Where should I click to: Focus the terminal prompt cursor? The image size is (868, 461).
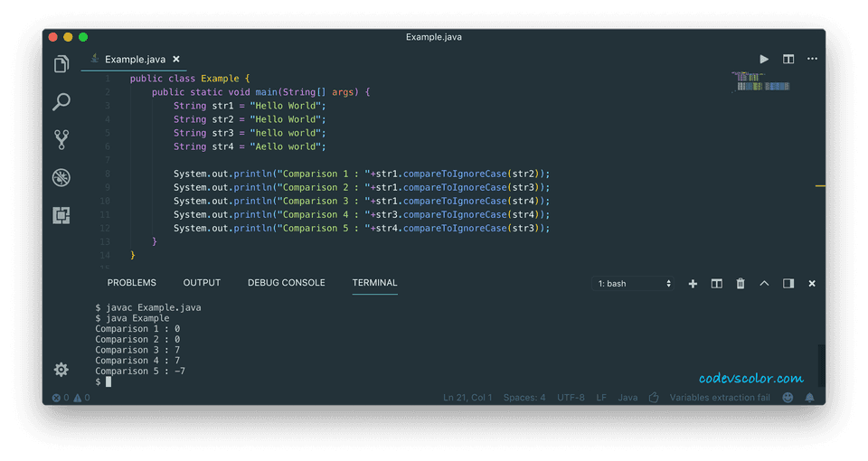click(x=108, y=381)
